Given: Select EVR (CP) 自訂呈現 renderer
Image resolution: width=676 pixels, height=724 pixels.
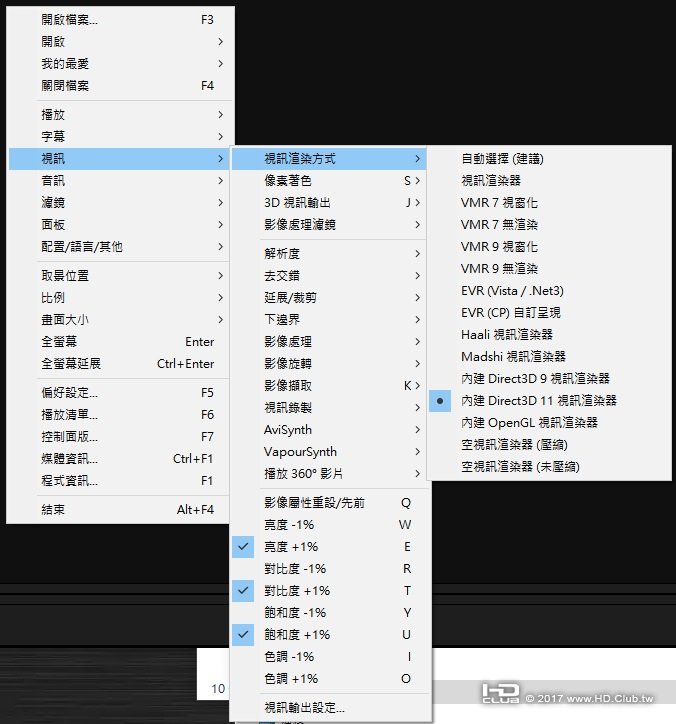Looking at the screenshot, I should (549, 313).
